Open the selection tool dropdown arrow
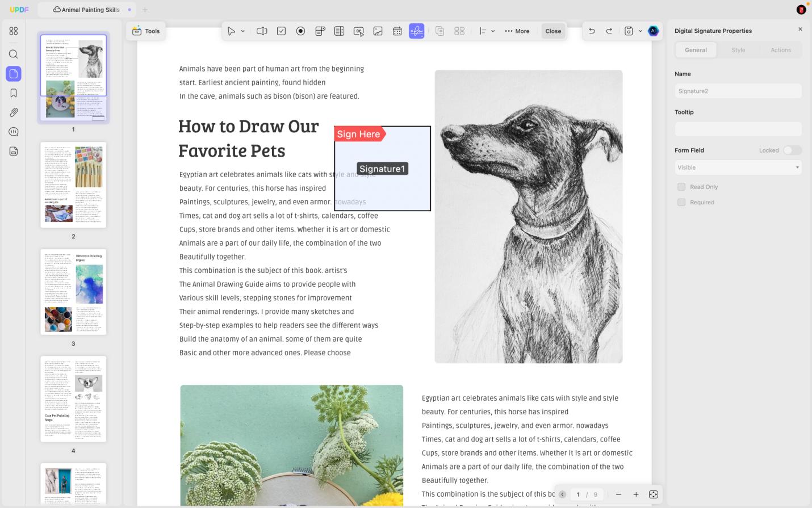812x508 pixels. [243, 31]
